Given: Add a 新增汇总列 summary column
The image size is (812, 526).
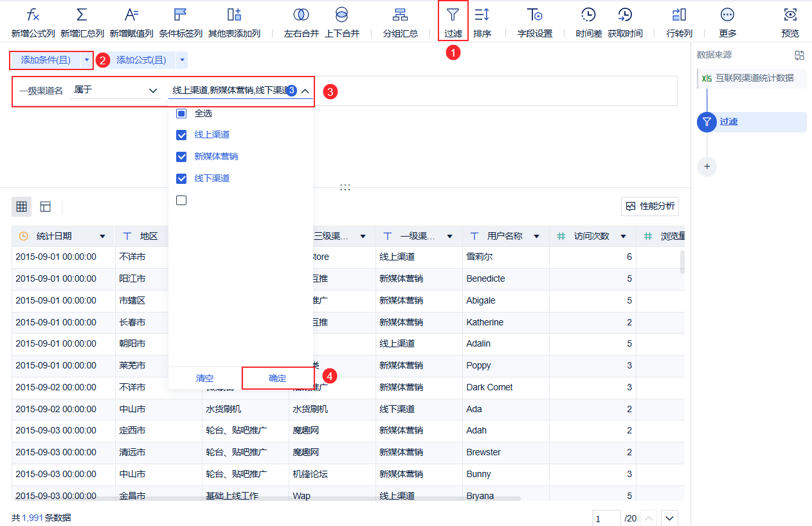Looking at the screenshot, I should (82, 23).
